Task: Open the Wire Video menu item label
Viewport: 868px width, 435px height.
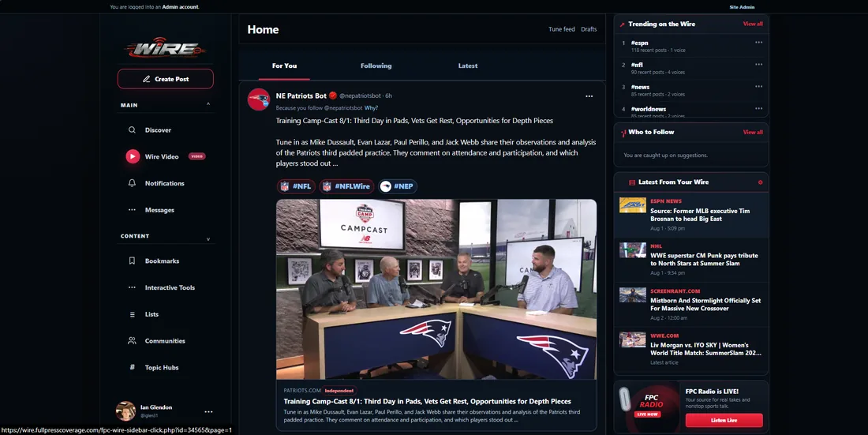Action: 162,157
